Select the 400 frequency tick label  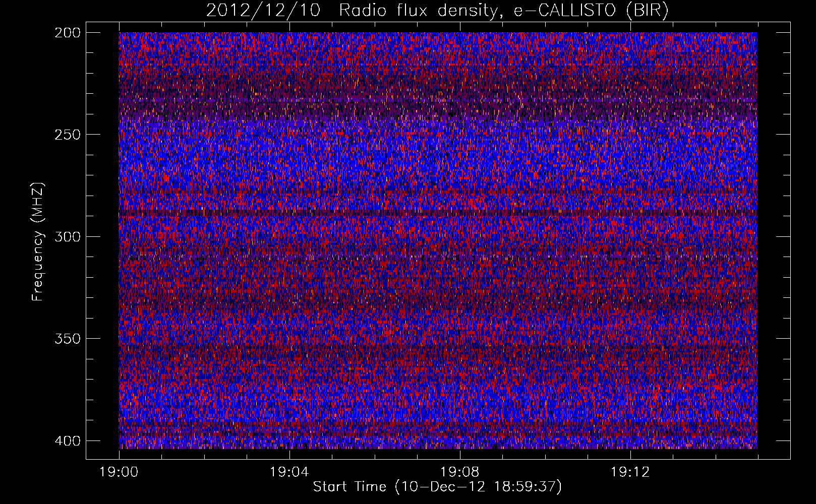tap(67, 440)
